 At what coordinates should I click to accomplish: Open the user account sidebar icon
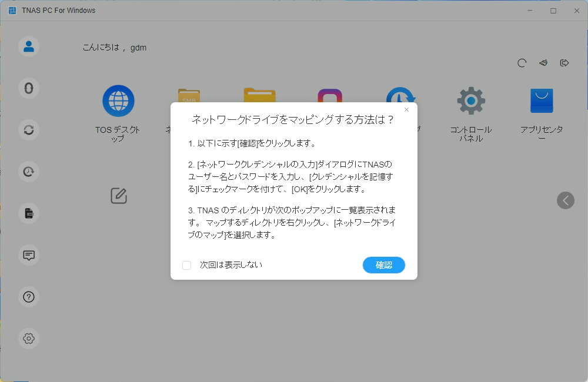[29, 46]
